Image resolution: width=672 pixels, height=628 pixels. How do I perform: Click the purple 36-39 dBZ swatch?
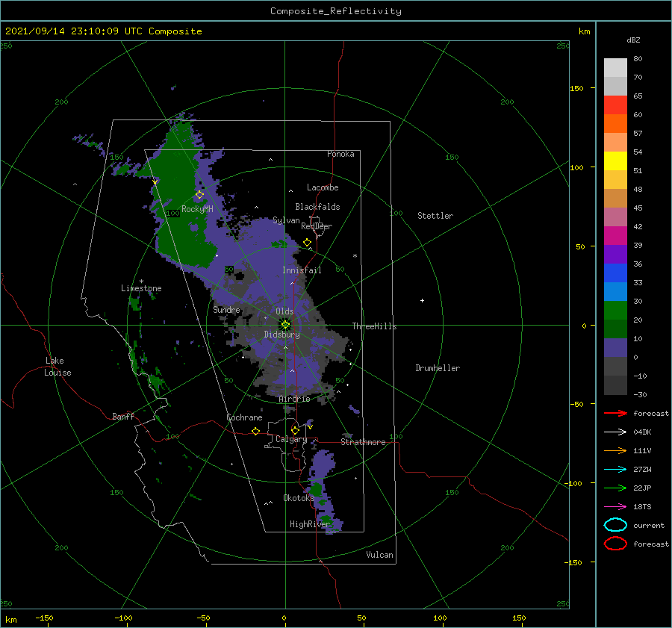click(x=615, y=255)
